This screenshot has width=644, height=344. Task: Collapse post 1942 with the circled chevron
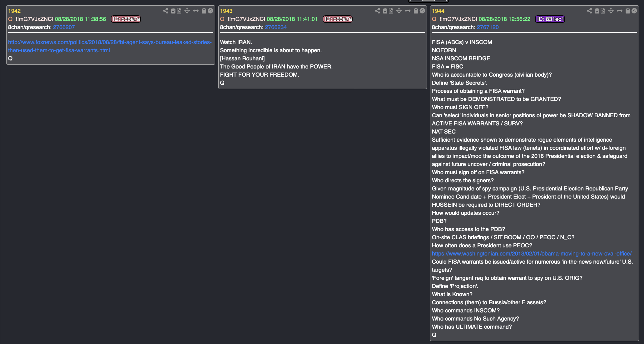click(x=211, y=11)
